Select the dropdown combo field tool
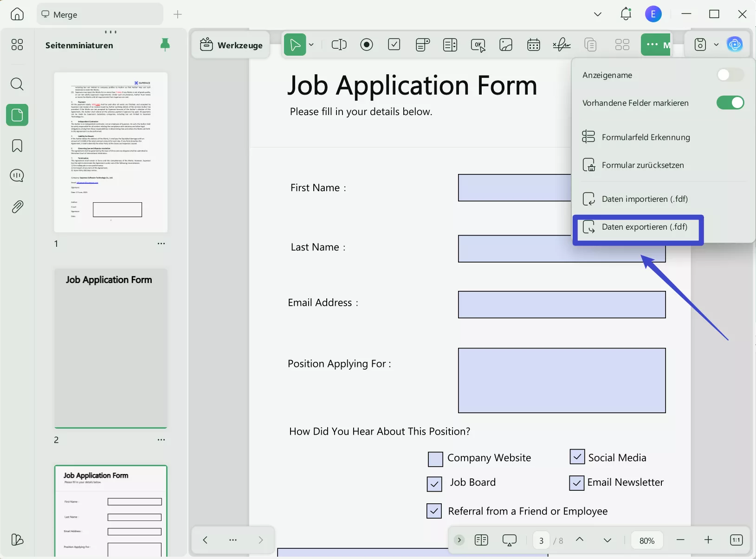This screenshot has width=756, height=559. (422, 45)
